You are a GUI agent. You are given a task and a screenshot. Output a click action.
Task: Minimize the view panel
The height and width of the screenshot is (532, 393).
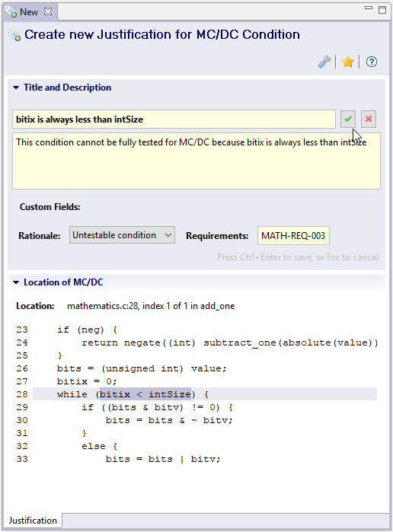[x=369, y=8]
